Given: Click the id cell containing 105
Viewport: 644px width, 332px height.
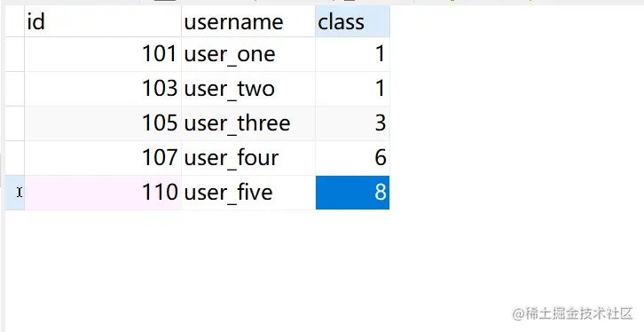Looking at the screenshot, I should [x=103, y=123].
